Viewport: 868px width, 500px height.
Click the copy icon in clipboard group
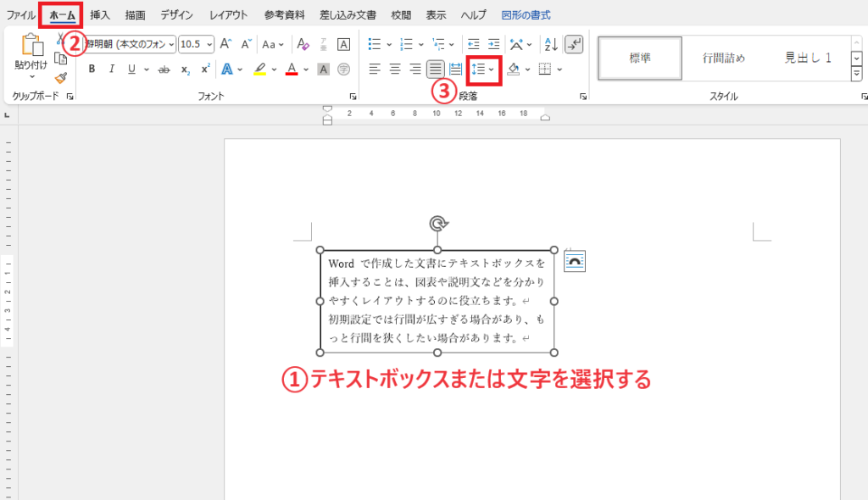[60, 58]
